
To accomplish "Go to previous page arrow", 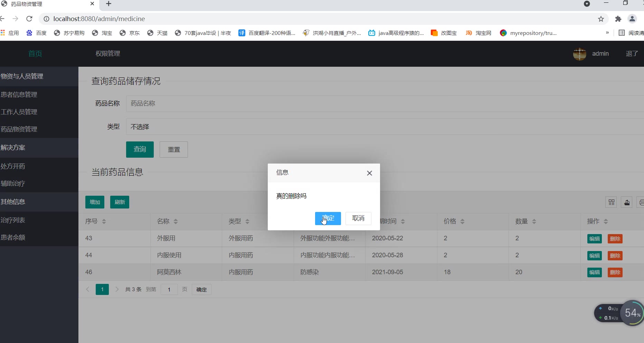I will click(x=88, y=289).
